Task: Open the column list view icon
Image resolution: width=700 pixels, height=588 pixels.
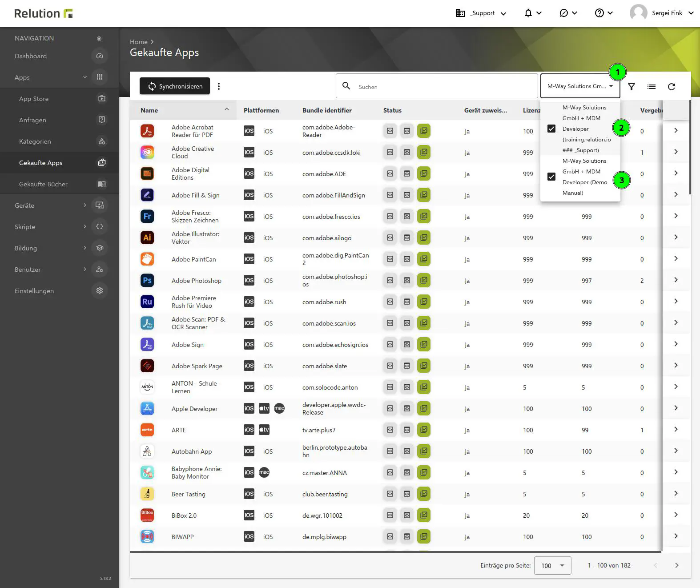Action: pyautogui.click(x=651, y=87)
